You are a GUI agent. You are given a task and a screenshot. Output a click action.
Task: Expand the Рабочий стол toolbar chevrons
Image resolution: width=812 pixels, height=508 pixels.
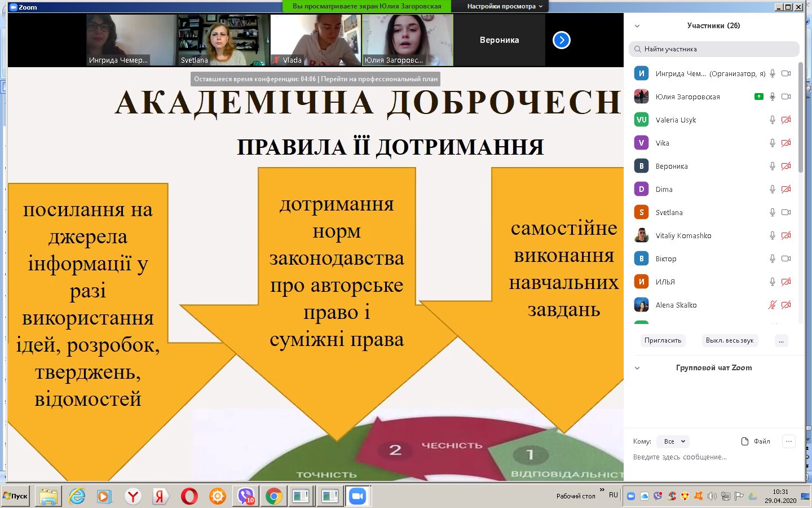pos(602,490)
